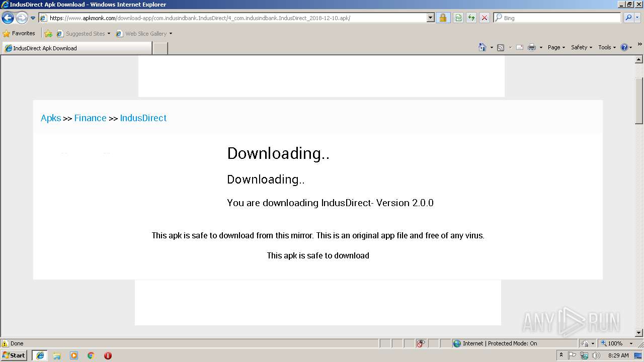Viewport: 644px width, 362px height.
Task: Go back with the Back arrow button
Action: click(x=8, y=18)
